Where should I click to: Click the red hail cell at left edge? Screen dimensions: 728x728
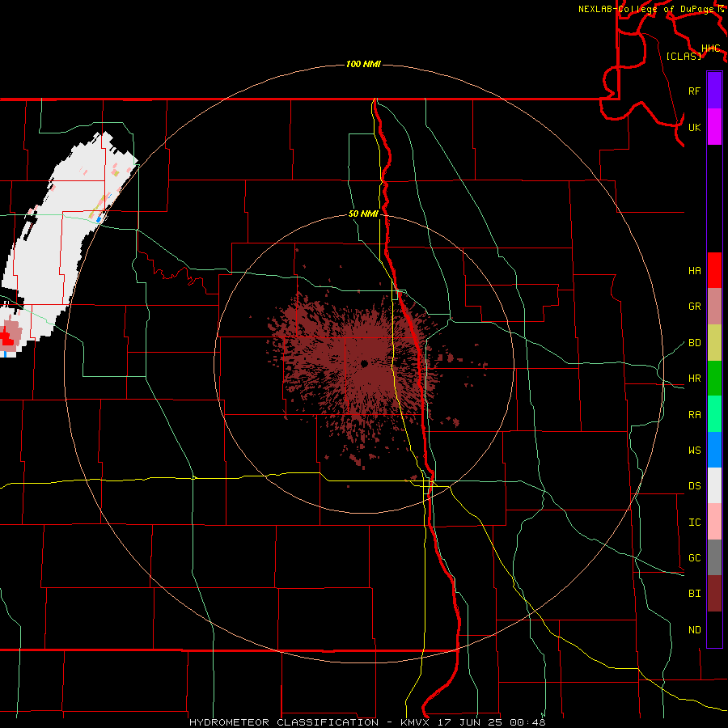(x=6, y=338)
